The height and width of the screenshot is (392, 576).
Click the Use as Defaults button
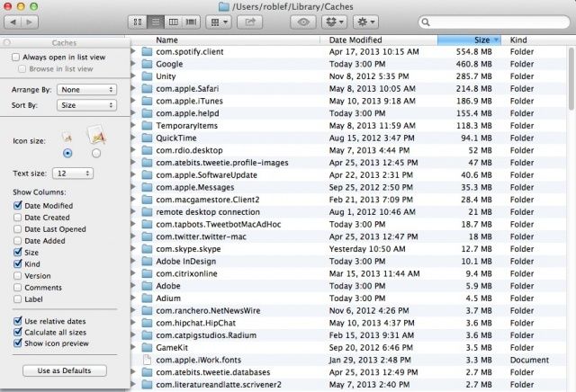click(x=63, y=370)
